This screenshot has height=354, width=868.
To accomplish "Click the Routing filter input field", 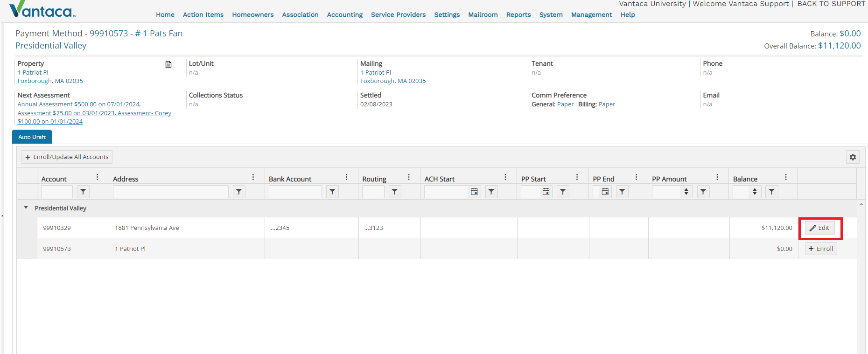I will [x=373, y=192].
